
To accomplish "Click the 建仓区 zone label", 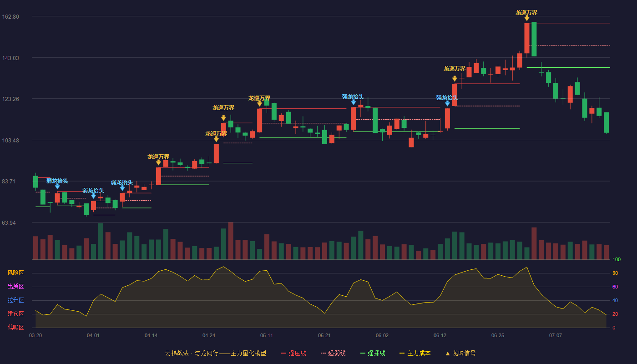I will 15,314.
